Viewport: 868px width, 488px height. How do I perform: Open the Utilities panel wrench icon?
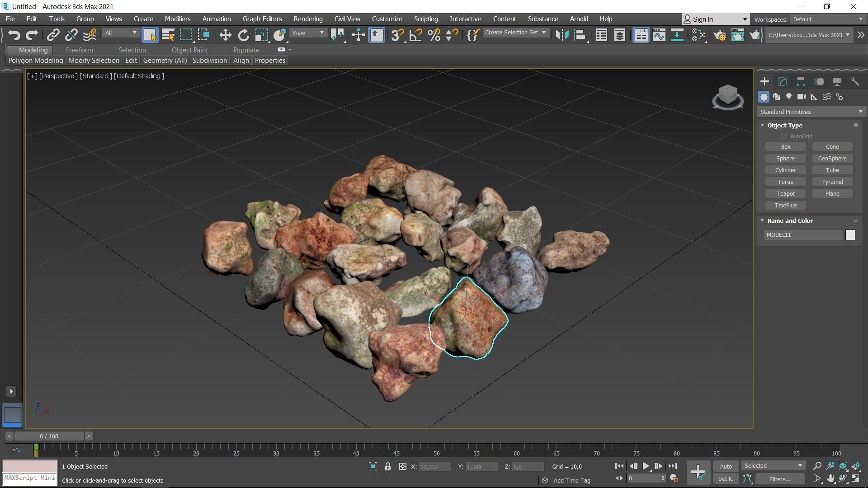click(x=855, y=81)
